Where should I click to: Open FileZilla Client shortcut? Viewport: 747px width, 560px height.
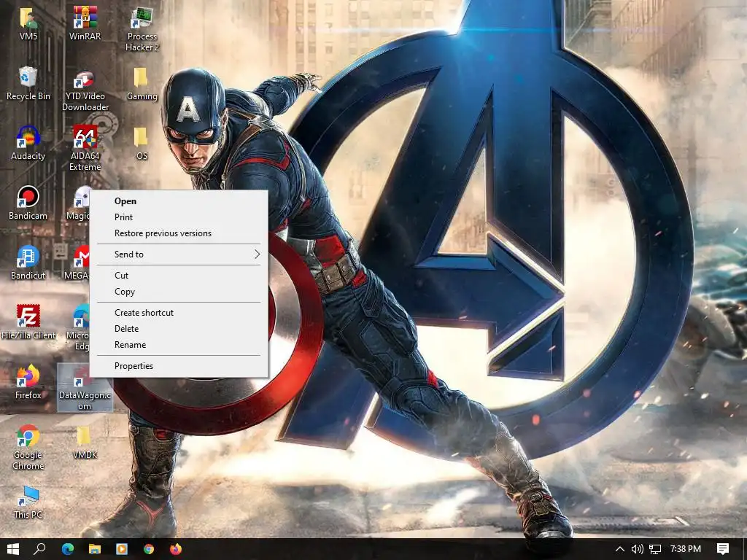pos(28,322)
